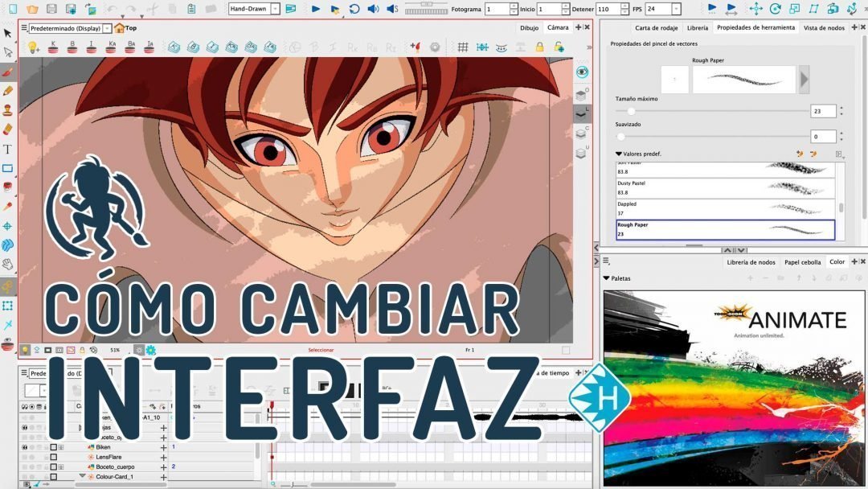868x489 pixels.
Task: Open the Color view hamburger menu
Action: (606, 261)
